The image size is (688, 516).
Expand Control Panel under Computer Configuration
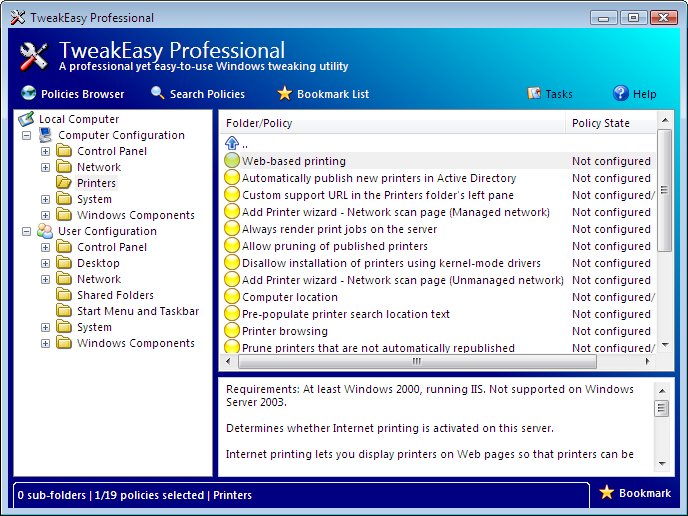45,151
